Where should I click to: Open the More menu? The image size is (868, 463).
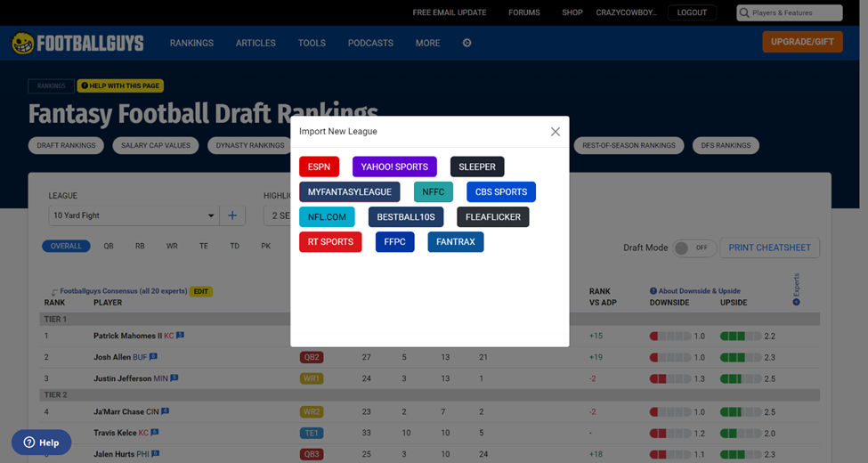coord(428,44)
